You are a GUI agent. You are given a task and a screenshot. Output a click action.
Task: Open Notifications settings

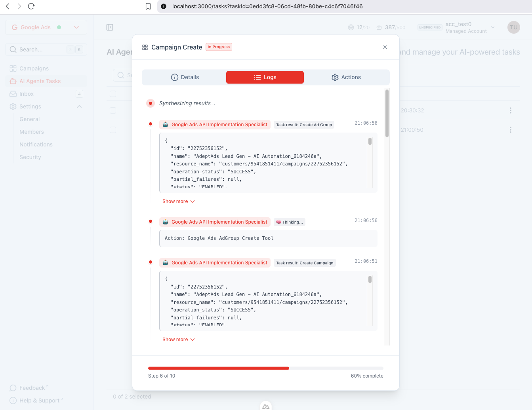pos(36,144)
